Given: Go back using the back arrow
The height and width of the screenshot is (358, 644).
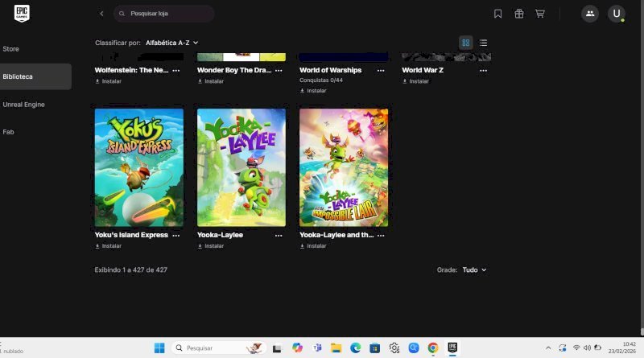Looking at the screenshot, I should 101,14.
